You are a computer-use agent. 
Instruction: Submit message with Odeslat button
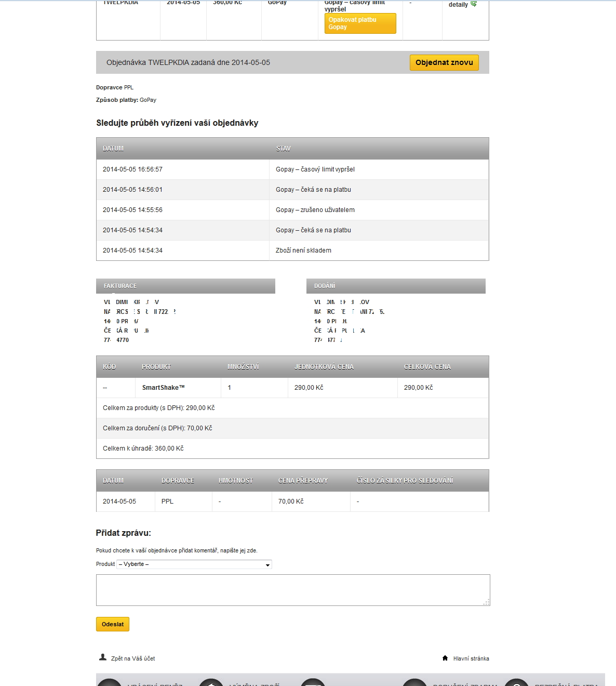point(113,624)
